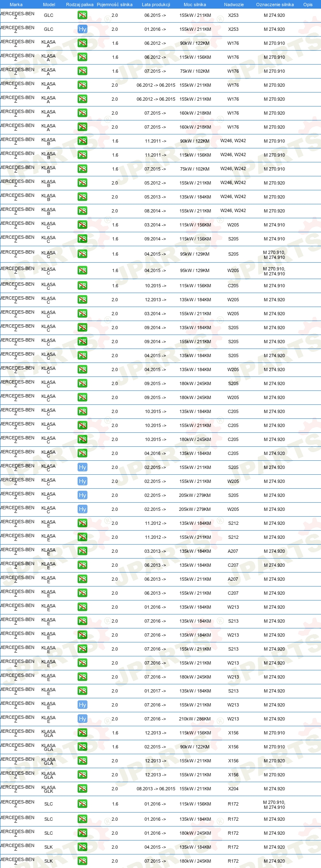The width and height of the screenshot is (321, 868).
Task: Select 180kW / 245KM in KLASA E row
Action: [x=195, y=677]
